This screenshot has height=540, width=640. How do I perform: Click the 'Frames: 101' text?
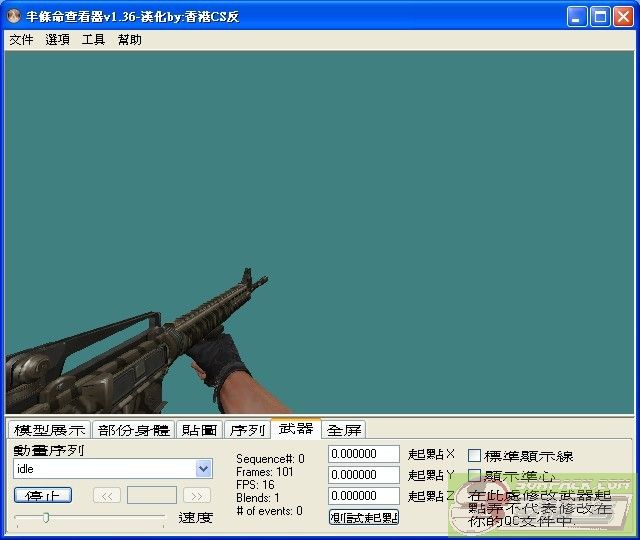tap(264, 472)
